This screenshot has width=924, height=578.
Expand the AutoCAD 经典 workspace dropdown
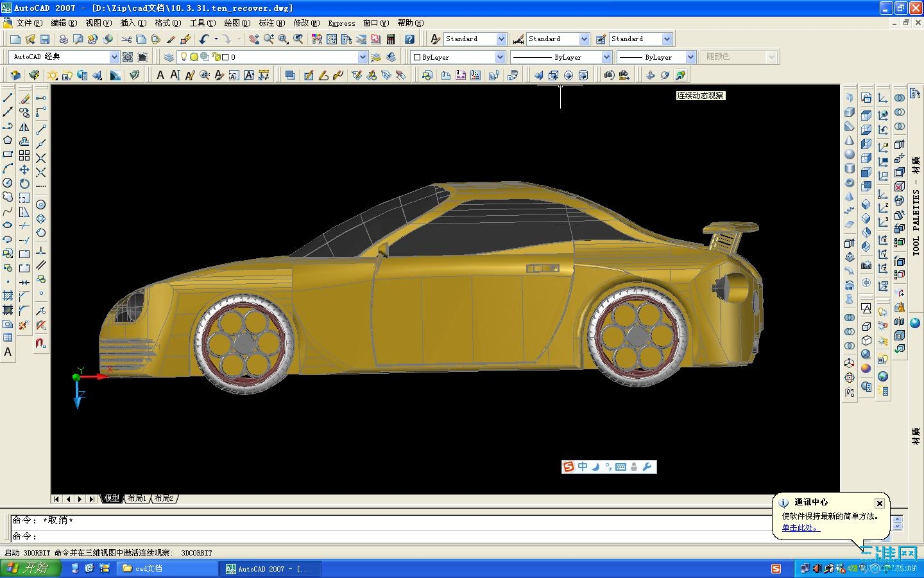[x=114, y=57]
